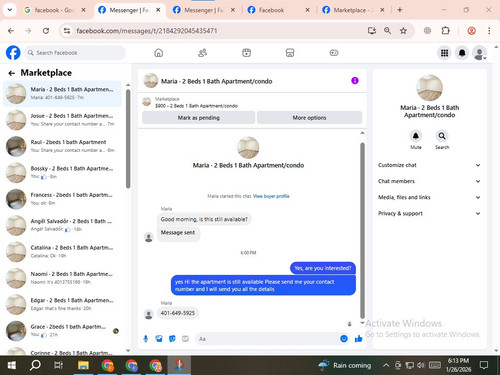Open Friends icon in top navigation
Screen dimensions: 500x375
point(202,53)
